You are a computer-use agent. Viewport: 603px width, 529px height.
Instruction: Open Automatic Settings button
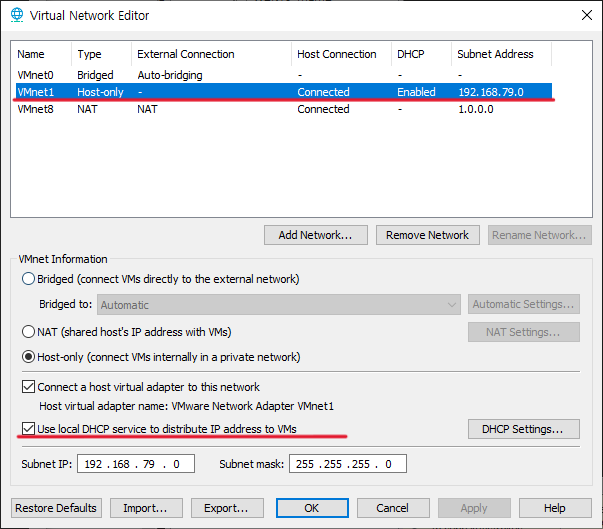point(524,304)
